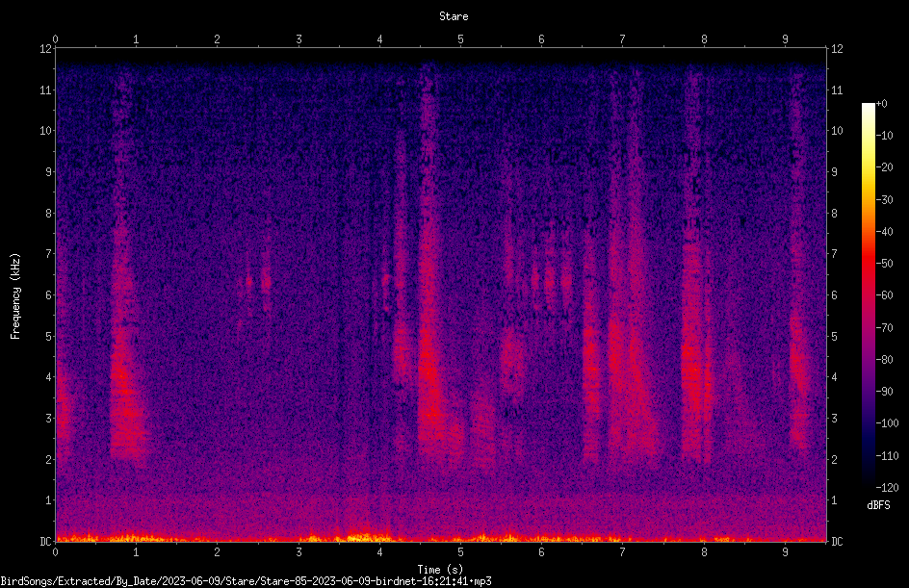Click the "dBFS" label under the color scale
Screen dimensions: 909x588
click(x=878, y=505)
